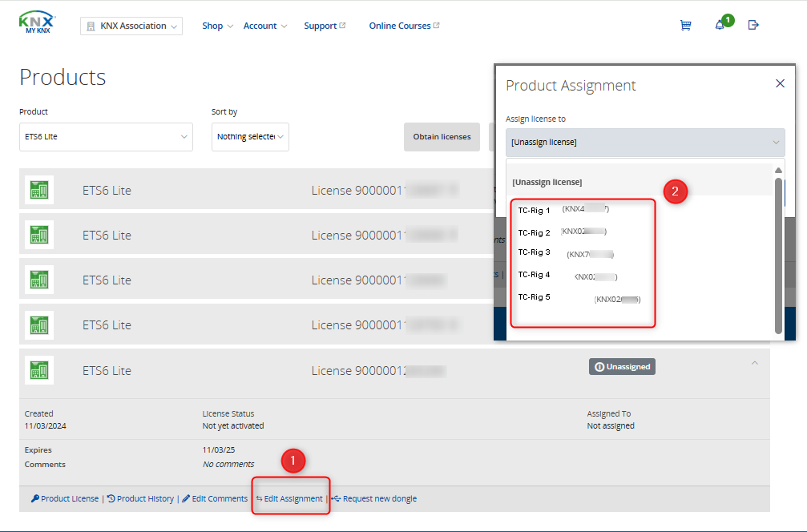This screenshot has width=807, height=532.
Task: Click the product icon of the Unassigned license
Action: pos(39,370)
